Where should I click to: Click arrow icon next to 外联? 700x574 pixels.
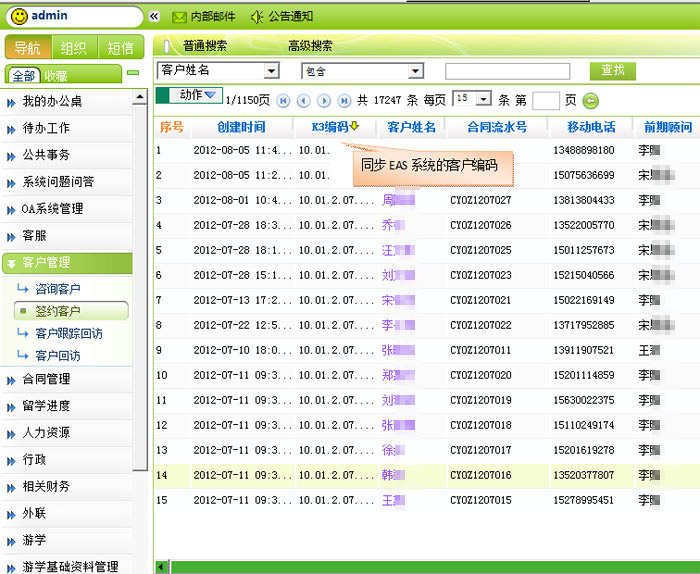point(11,515)
